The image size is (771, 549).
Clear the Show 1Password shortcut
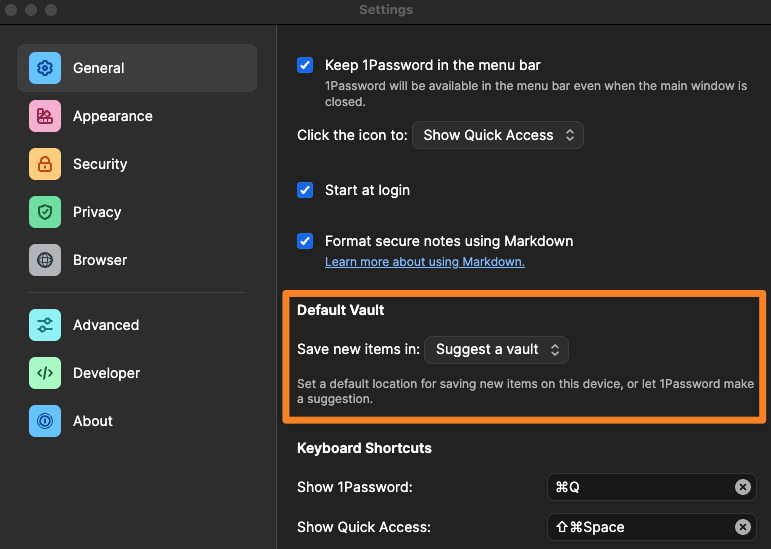click(x=743, y=487)
